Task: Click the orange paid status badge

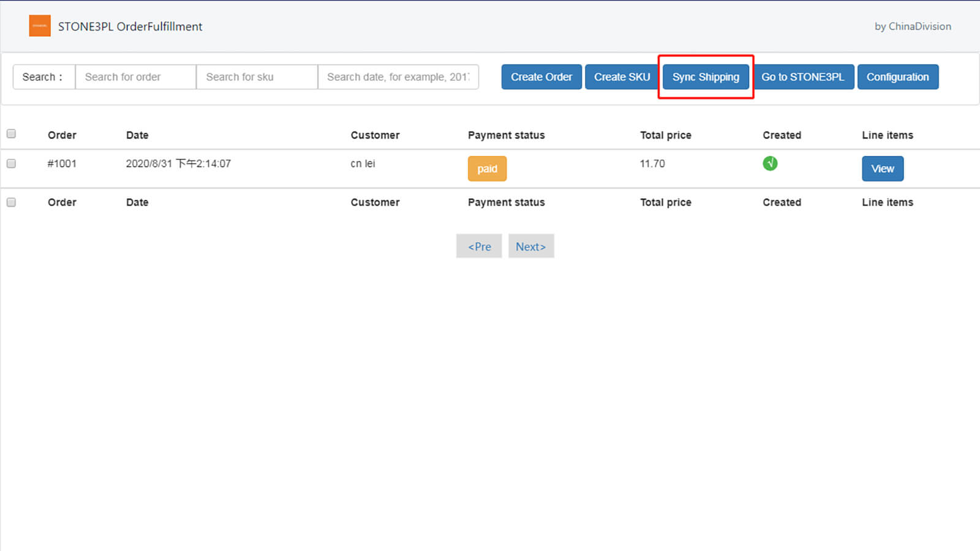Action: [x=487, y=169]
